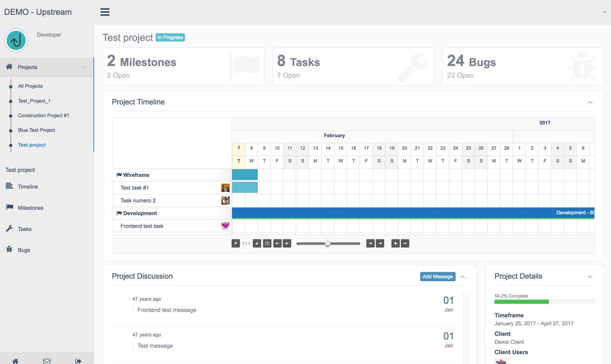This screenshot has height=364, width=611.
Task: Click the '54.2% Complete' text
Action: click(x=511, y=296)
